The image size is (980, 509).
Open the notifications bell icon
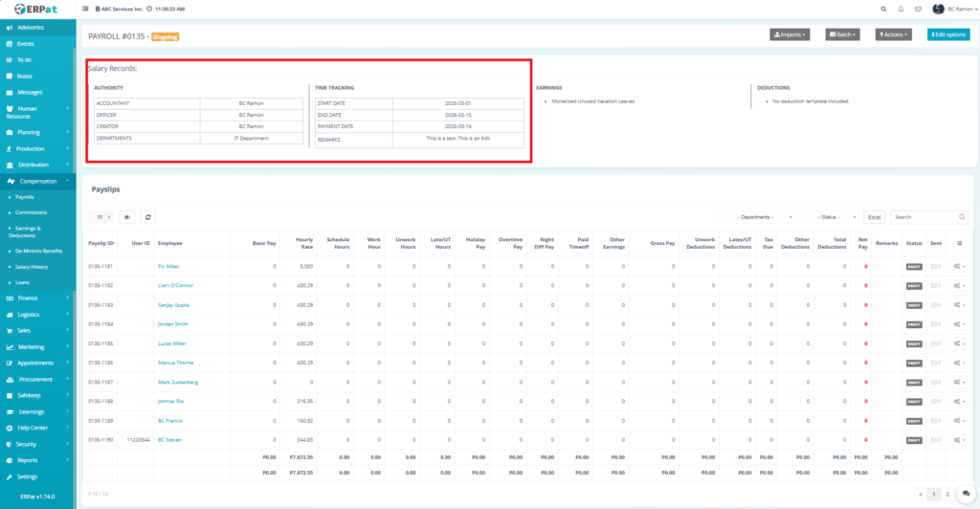tap(901, 9)
